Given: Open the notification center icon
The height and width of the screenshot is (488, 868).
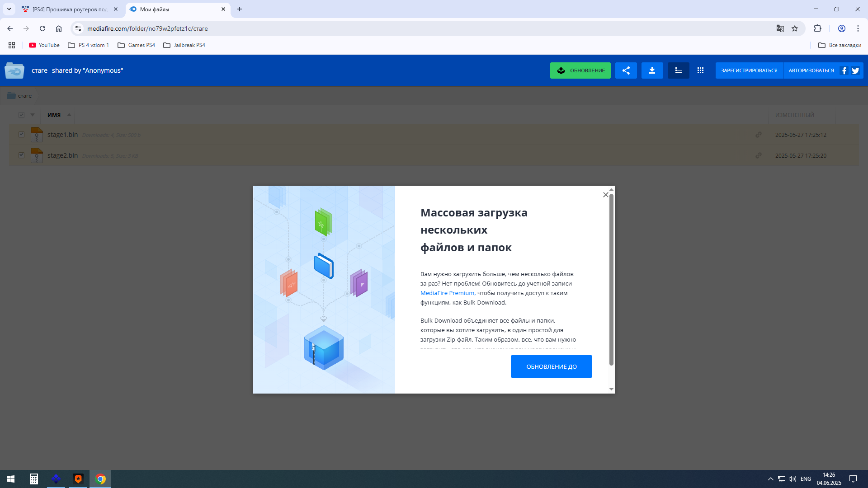Looking at the screenshot, I should [x=853, y=479].
